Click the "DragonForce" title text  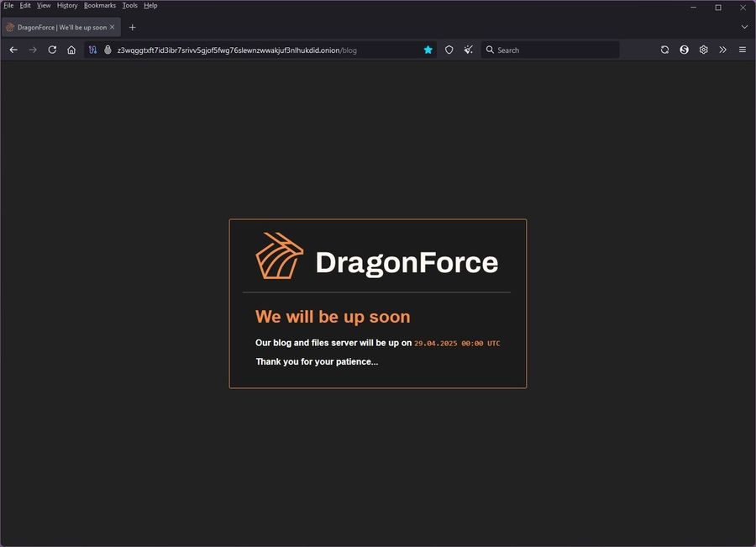407,263
